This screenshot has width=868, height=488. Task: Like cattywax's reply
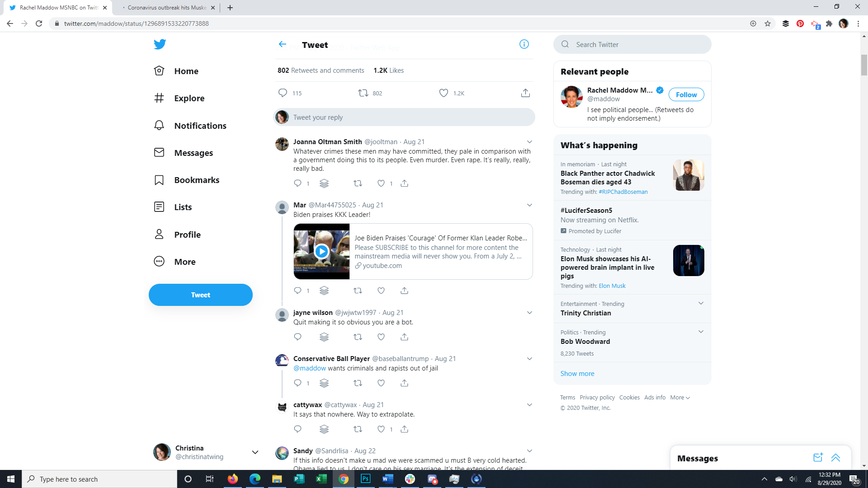381,429
